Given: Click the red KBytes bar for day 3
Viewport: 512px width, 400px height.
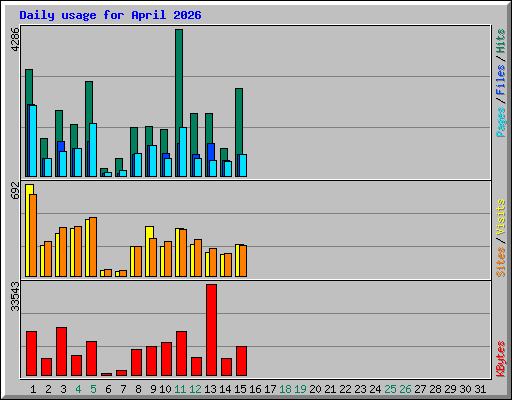Looking at the screenshot, I should pyautogui.click(x=61, y=352).
